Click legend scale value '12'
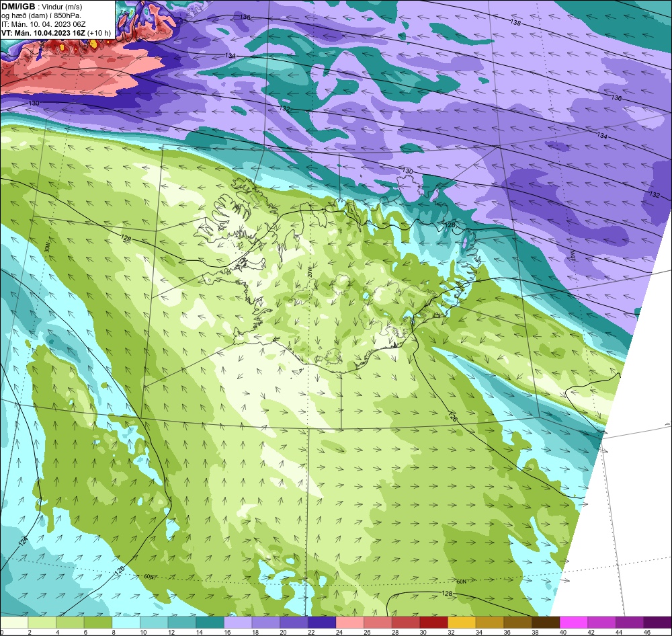This screenshot has height=636, width=672. click(x=171, y=632)
